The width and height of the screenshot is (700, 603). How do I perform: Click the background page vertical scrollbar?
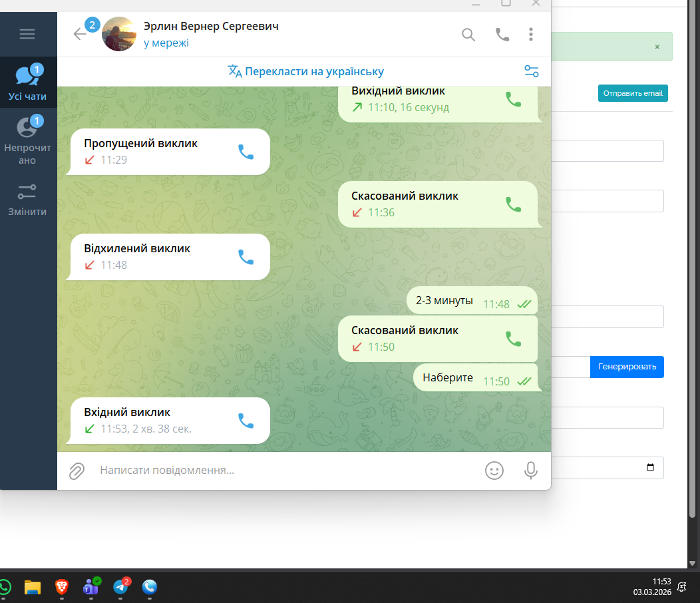(693, 259)
